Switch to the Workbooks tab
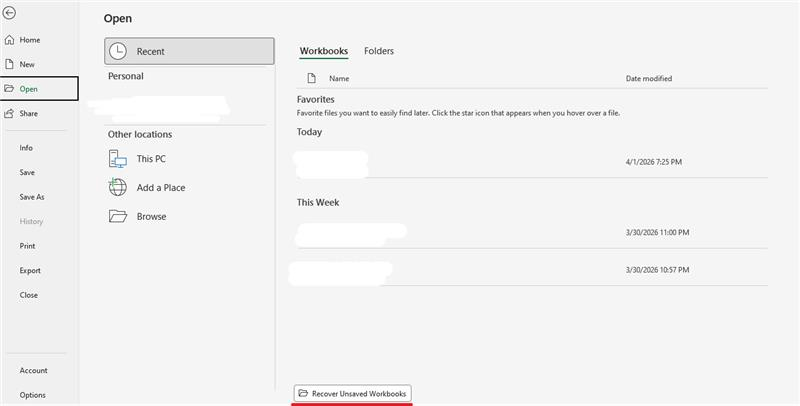800x406 pixels. 323,51
